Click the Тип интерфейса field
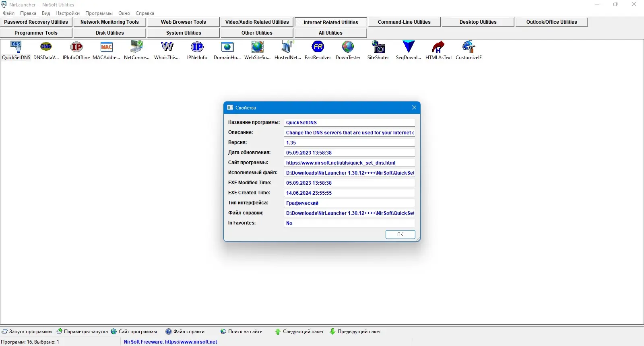Screen dimensions: 644x346 (349, 203)
